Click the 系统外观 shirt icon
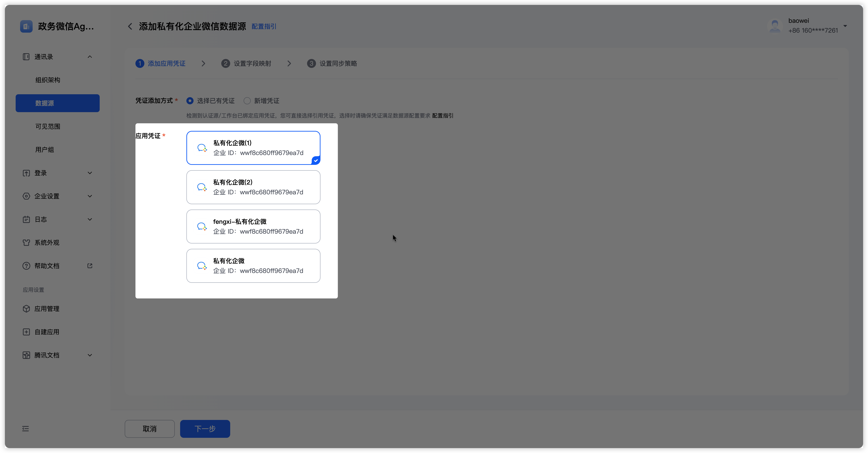Screen dimensions: 868x453 coord(26,243)
